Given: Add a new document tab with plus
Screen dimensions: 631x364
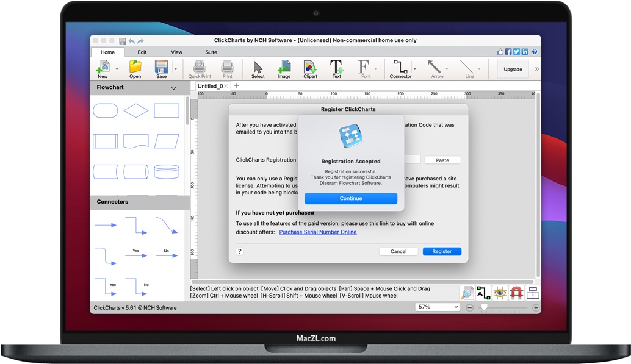Looking at the screenshot, I should [237, 86].
